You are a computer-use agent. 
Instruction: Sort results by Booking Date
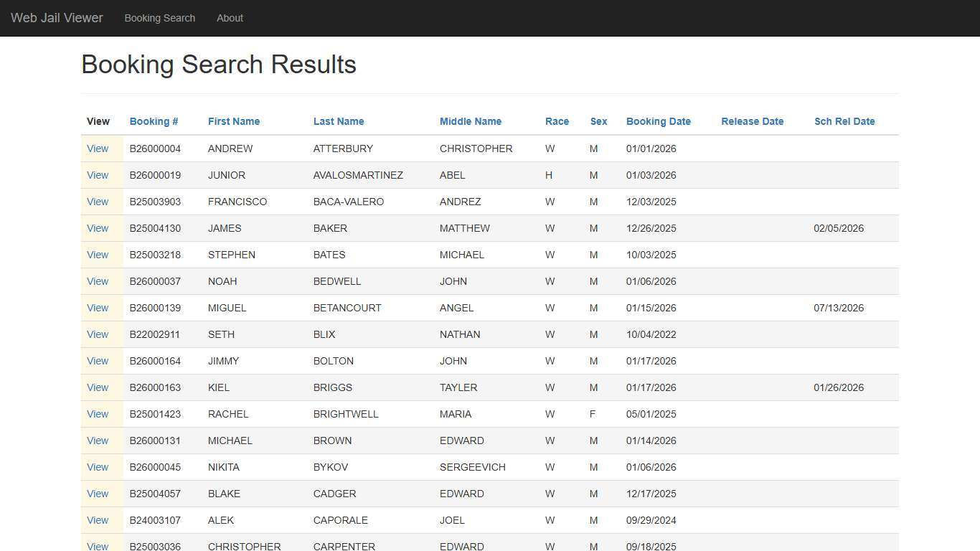coord(658,121)
